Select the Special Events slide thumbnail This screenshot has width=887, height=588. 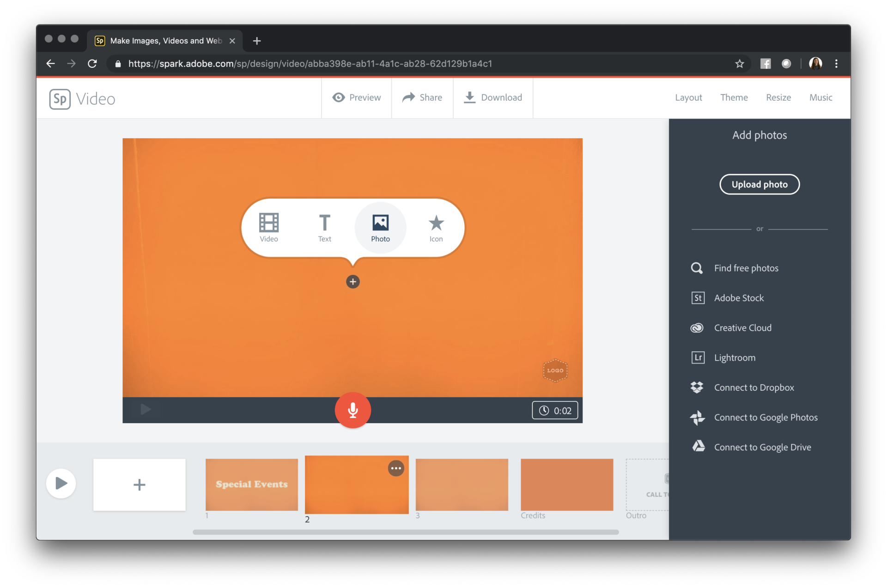click(x=251, y=484)
